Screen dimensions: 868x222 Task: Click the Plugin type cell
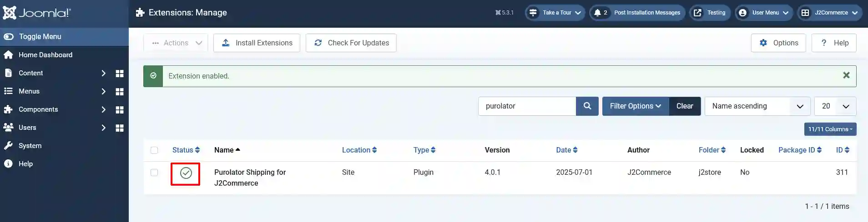coord(424,173)
